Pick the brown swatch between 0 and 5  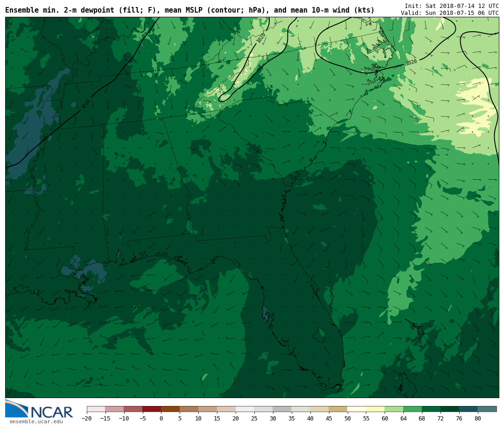click(170, 409)
